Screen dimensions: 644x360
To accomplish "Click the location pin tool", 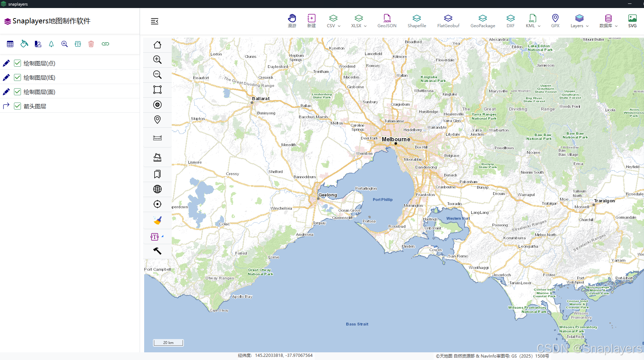I will coord(157,120).
